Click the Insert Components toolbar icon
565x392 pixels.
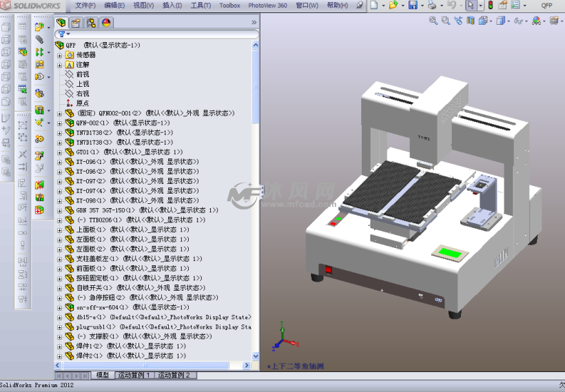[39, 27]
